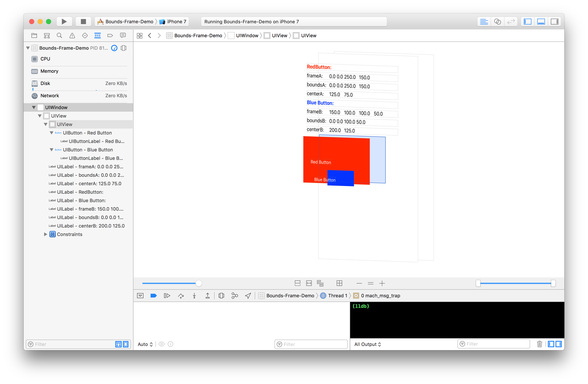Open the Find navigator magnifier icon
The image size is (588, 384).
(59, 36)
